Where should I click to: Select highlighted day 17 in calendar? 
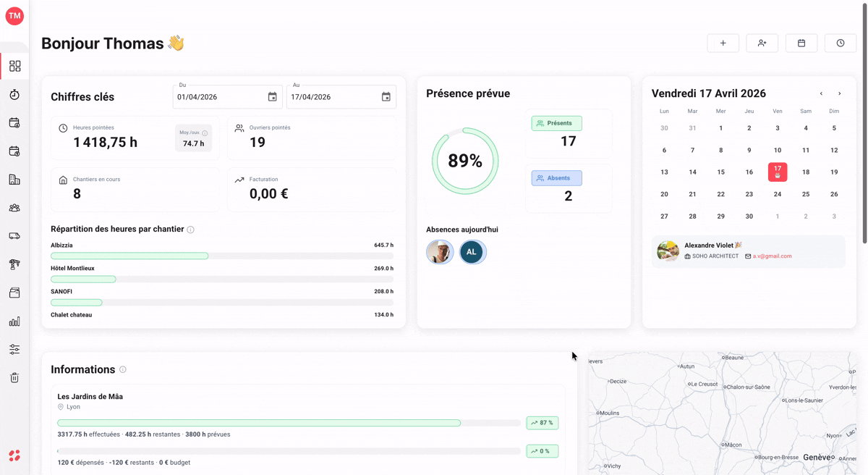(x=778, y=172)
